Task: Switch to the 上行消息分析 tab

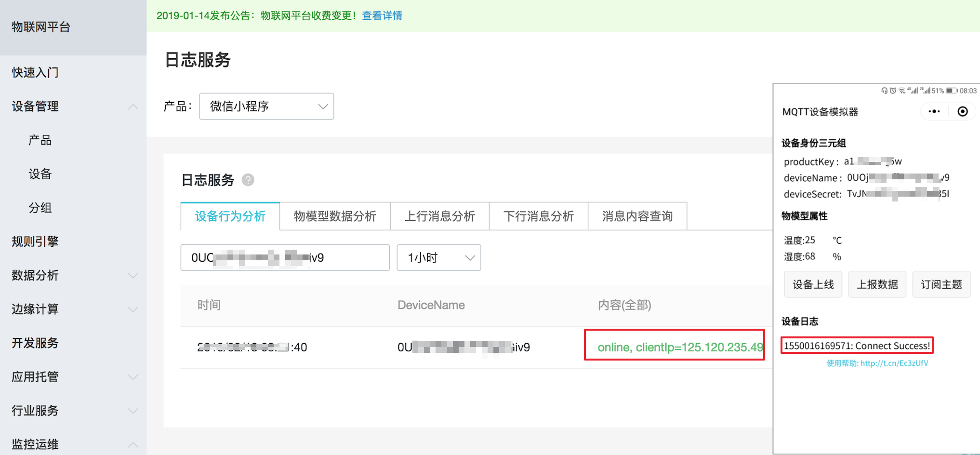Action: (x=440, y=216)
